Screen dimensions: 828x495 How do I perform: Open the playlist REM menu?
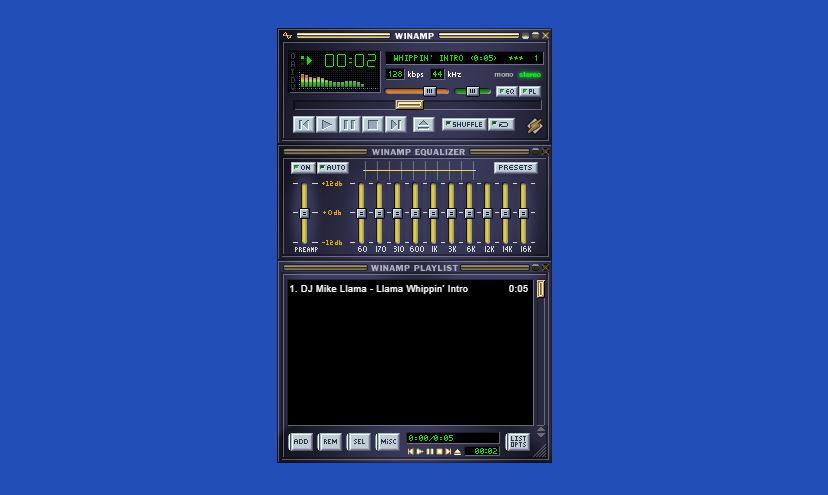point(329,441)
